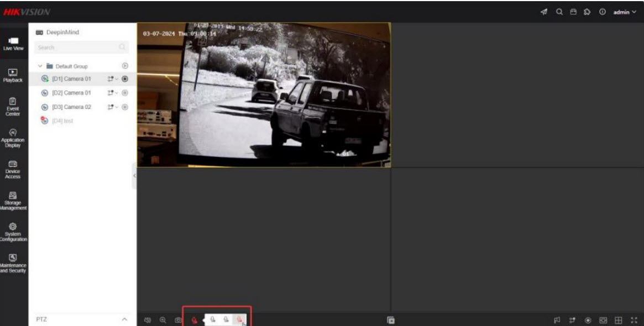644x326 pixels.
Task: Open stream type dropdown for D2 Camera 01
Action: [x=113, y=93]
